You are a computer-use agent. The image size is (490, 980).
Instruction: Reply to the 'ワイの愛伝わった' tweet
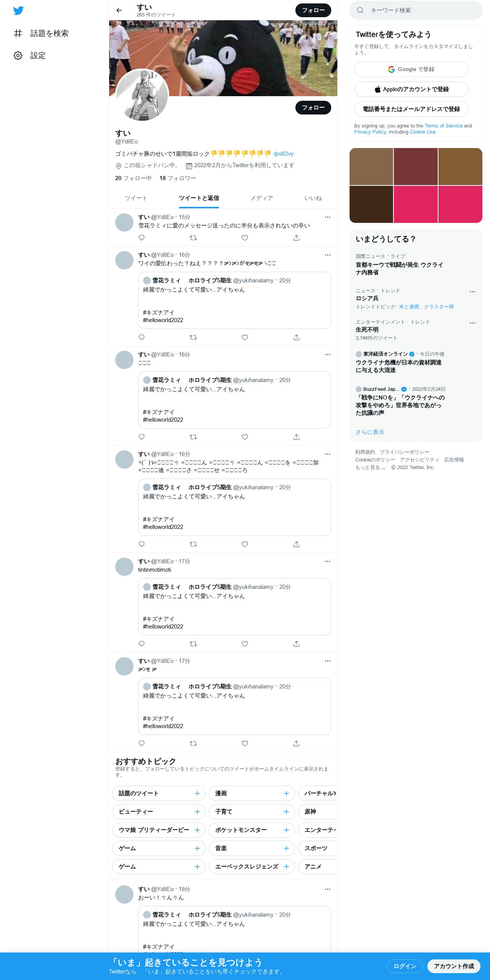[x=142, y=337]
